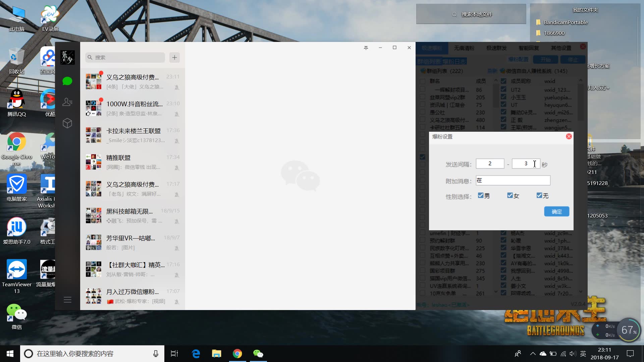The height and width of the screenshot is (362, 644).
Task: Click the 搜索本地文件 search box
Action: (471, 14)
